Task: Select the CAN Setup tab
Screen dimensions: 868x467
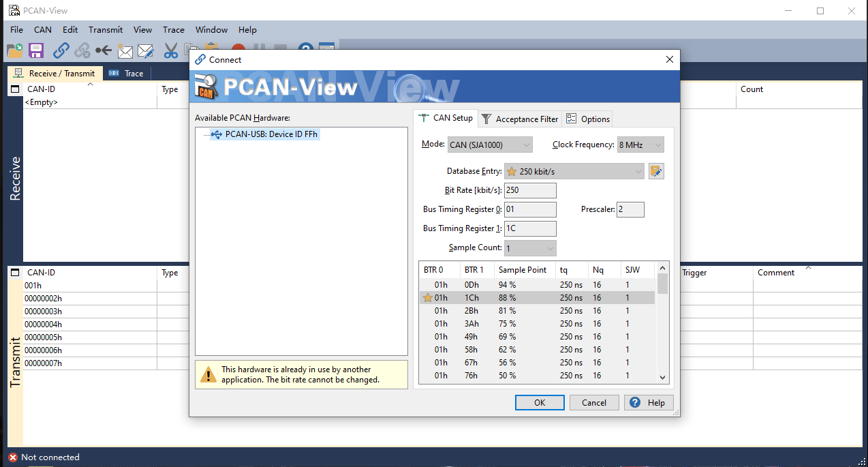Action: [446, 118]
